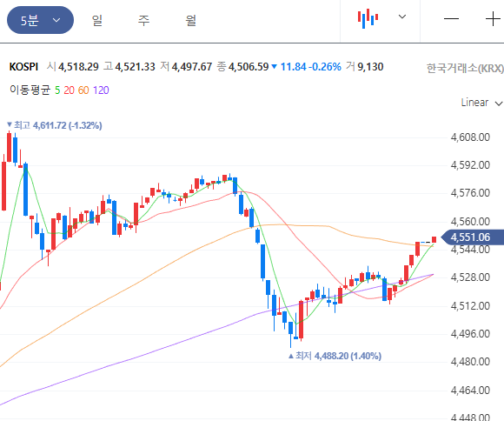Zoom in with the plus icon
This screenshot has width=504, height=421.
click(493, 19)
